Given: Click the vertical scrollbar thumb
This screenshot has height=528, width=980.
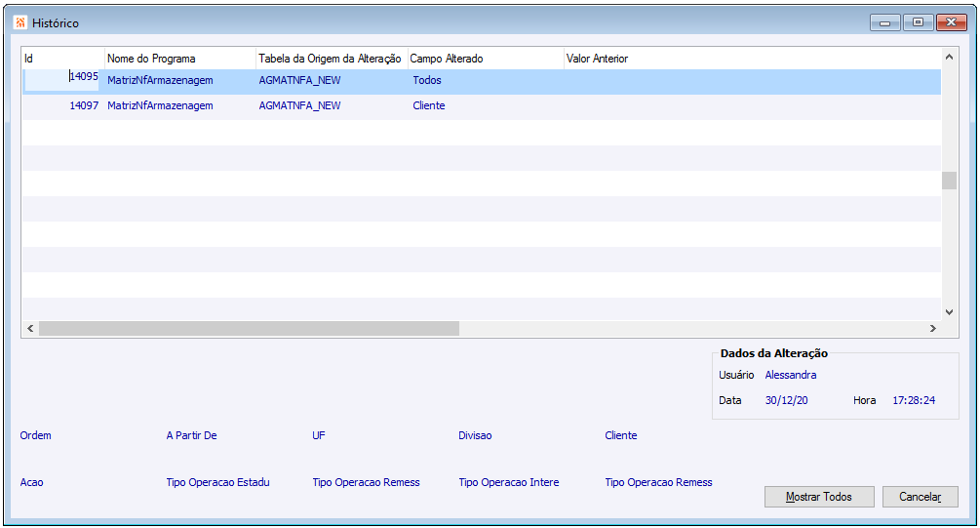Looking at the screenshot, I should (x=949, y=181).
